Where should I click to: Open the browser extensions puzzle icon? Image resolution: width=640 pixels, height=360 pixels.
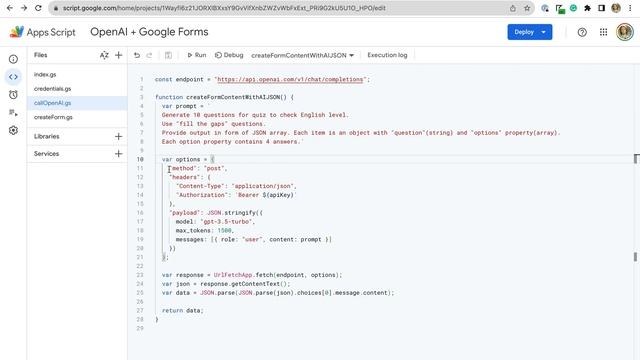(x=587, y=8)
